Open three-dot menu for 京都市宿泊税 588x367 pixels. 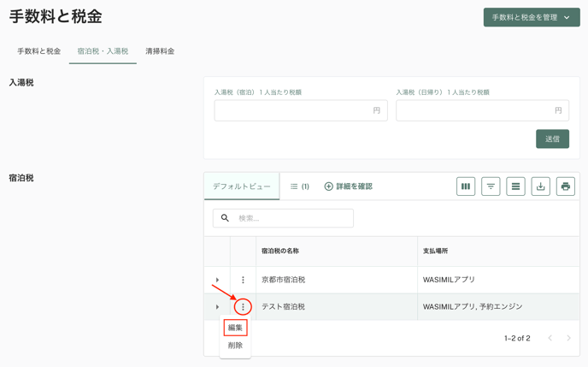coord(243,280)
